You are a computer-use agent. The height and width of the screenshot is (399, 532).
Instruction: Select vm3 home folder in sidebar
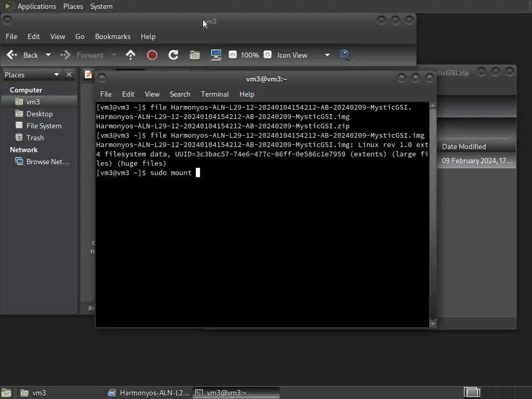click(39, 102)
